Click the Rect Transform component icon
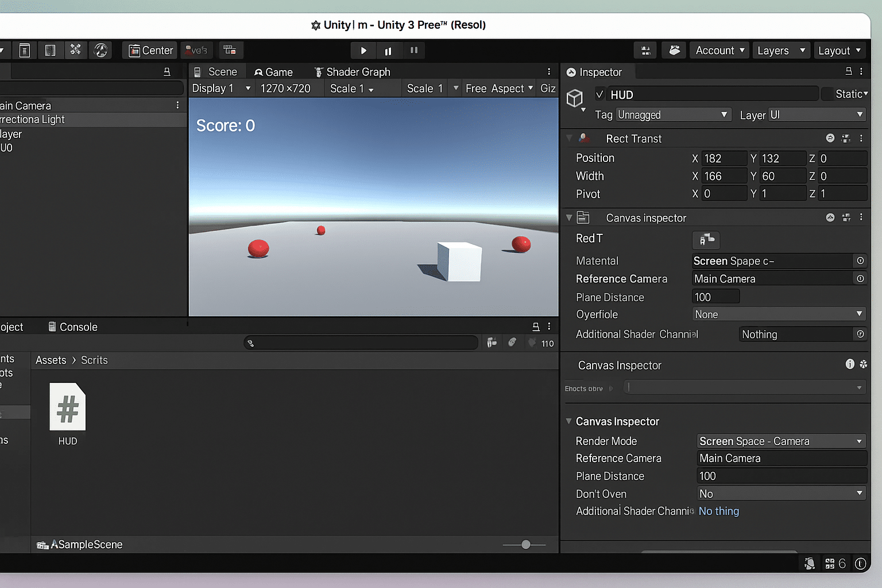 tap(584, 138)
